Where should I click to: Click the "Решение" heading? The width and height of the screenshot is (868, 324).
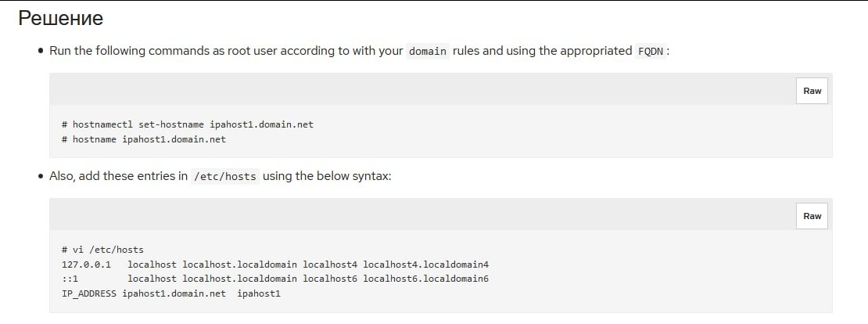click(x=60, y=18)
